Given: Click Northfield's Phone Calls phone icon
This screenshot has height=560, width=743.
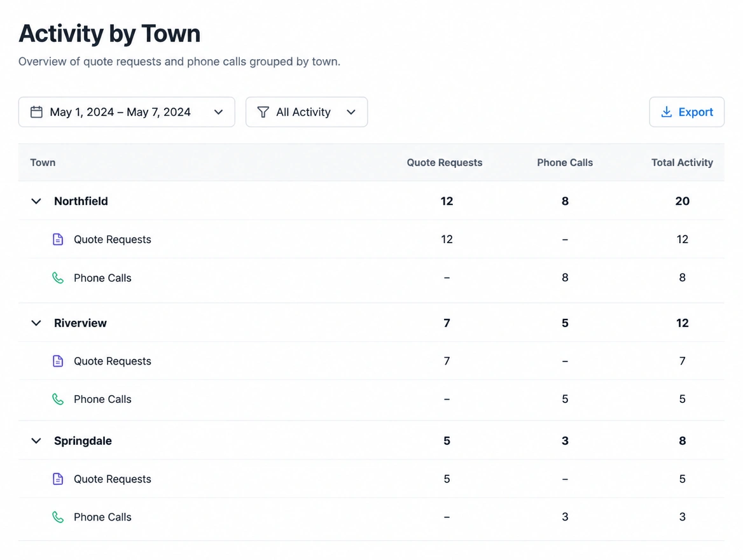Looking at the screenshot, I should [x=58, y=278].
